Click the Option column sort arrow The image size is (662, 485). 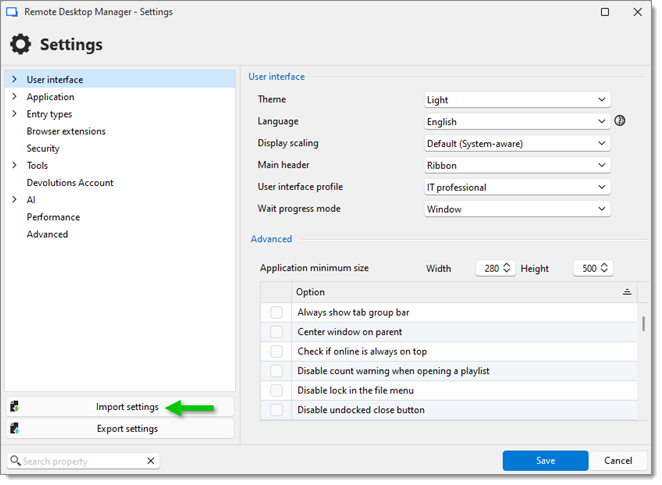point(627,292)
